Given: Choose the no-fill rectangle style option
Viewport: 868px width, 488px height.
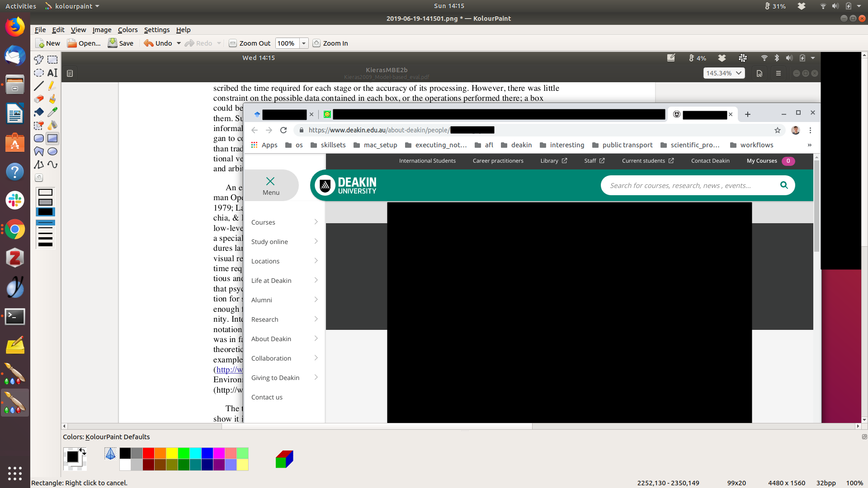Looking at the screenshot, I should (x=45, y=192).
